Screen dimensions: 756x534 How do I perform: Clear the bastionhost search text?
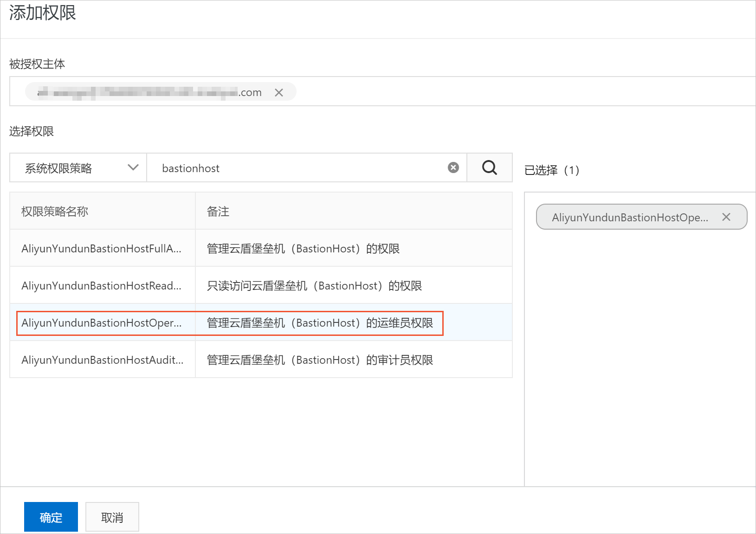[453, 167]
